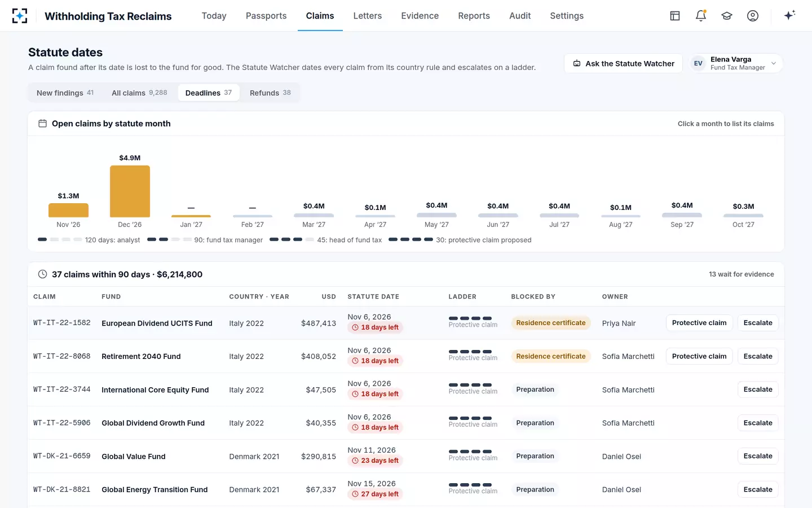This screenshot has width=812, height=508.
Task: Go to the Audit tab
Action: (x=520, y=16)
